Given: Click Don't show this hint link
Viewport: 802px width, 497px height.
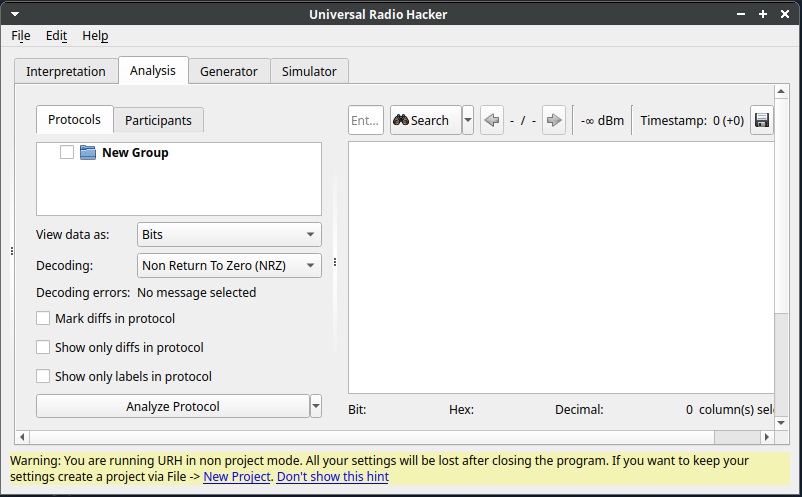Looking at the screenshot, I should click(332, 477).
